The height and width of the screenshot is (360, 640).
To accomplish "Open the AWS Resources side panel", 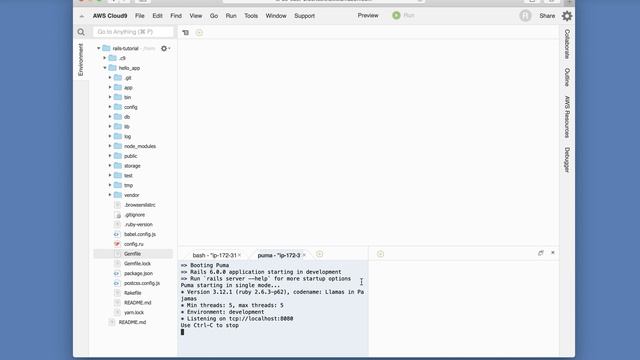I will [x=567, y=117].
